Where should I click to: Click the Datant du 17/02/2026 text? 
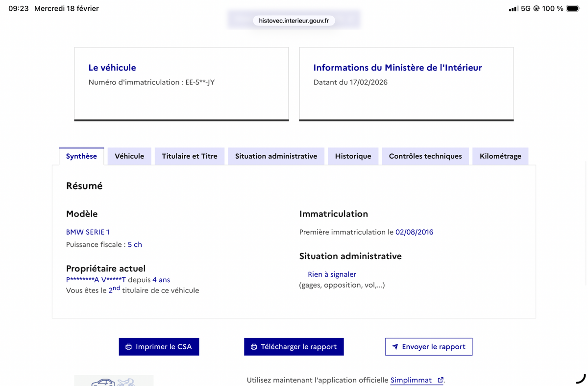[x=350, y=82]
